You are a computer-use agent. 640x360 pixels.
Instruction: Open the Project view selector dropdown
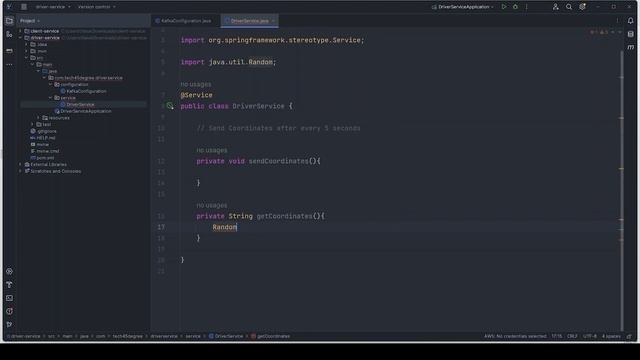(x=30, y=21)
